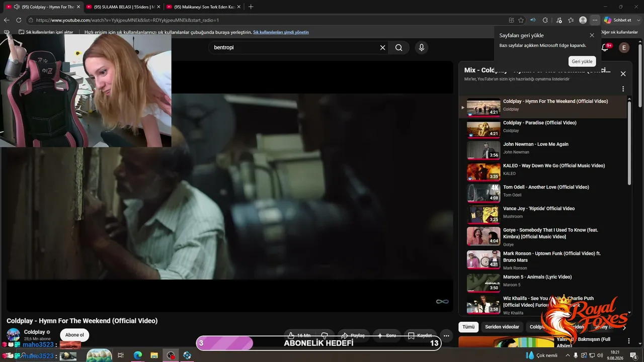This screenshot has width=644, height=362.
Task: Open the account avatar labeled E
Action: point(624,48)
